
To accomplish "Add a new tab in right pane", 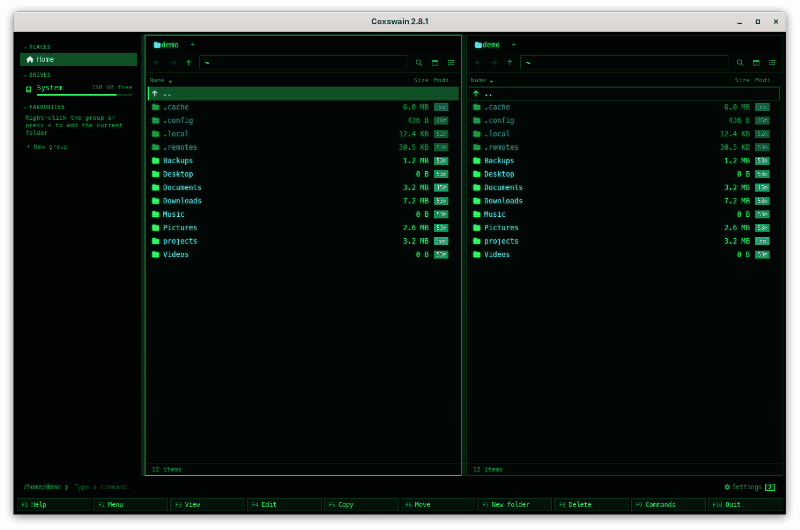I will 514,45.
